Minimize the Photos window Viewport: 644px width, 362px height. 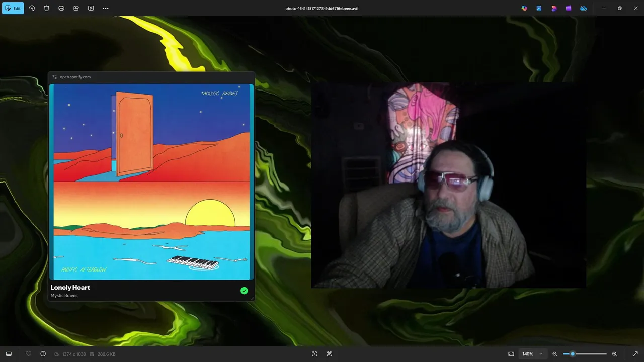[604, 8]
